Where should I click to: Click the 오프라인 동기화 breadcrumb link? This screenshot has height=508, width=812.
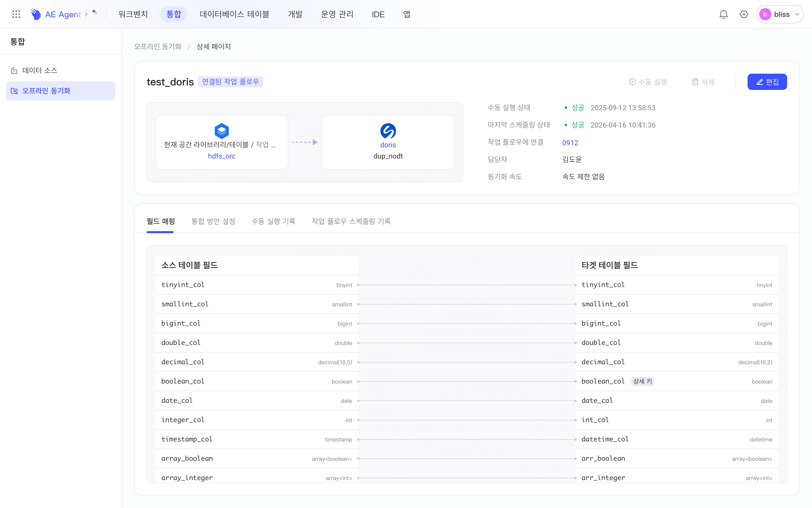point(158,46)
